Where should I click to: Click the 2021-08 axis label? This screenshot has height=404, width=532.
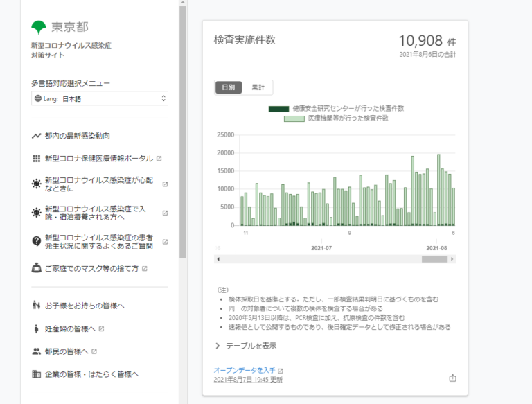436,248
